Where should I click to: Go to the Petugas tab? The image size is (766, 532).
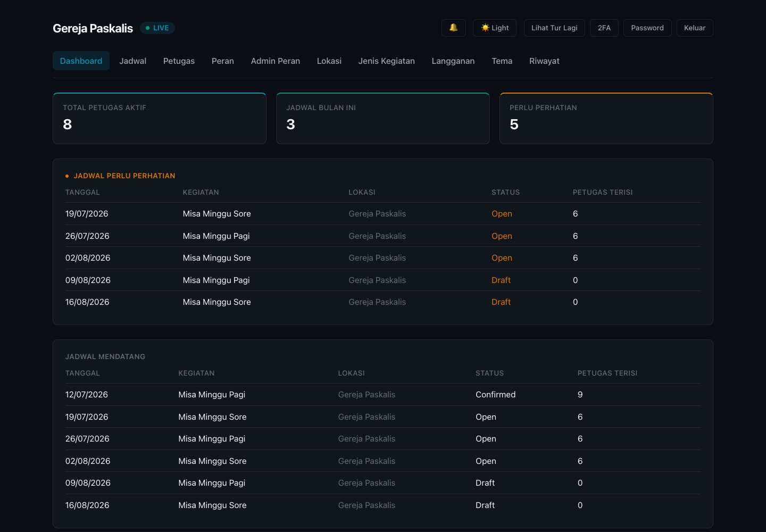click(179, 61)
